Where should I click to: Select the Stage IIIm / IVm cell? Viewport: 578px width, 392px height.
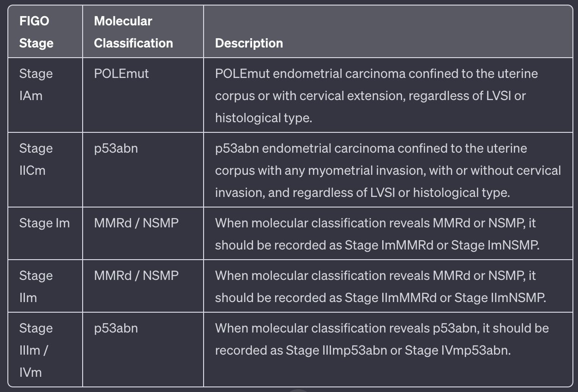pos(36,350)
